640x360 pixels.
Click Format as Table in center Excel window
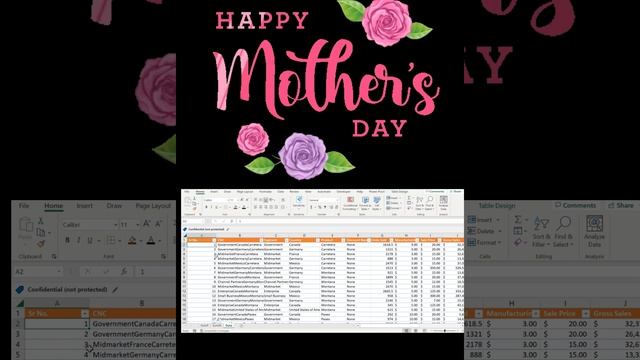(365, 203)
